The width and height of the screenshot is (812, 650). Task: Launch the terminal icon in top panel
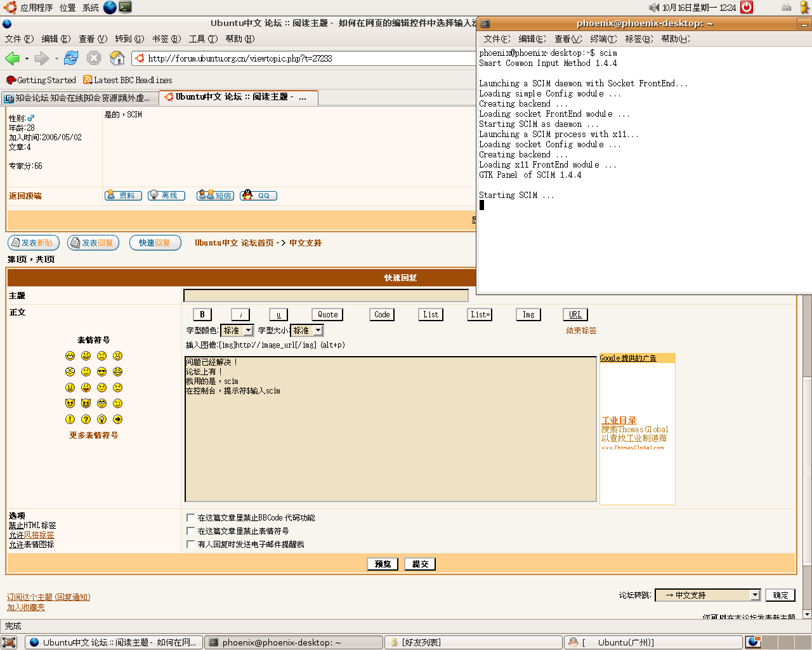tap(126, 8)
